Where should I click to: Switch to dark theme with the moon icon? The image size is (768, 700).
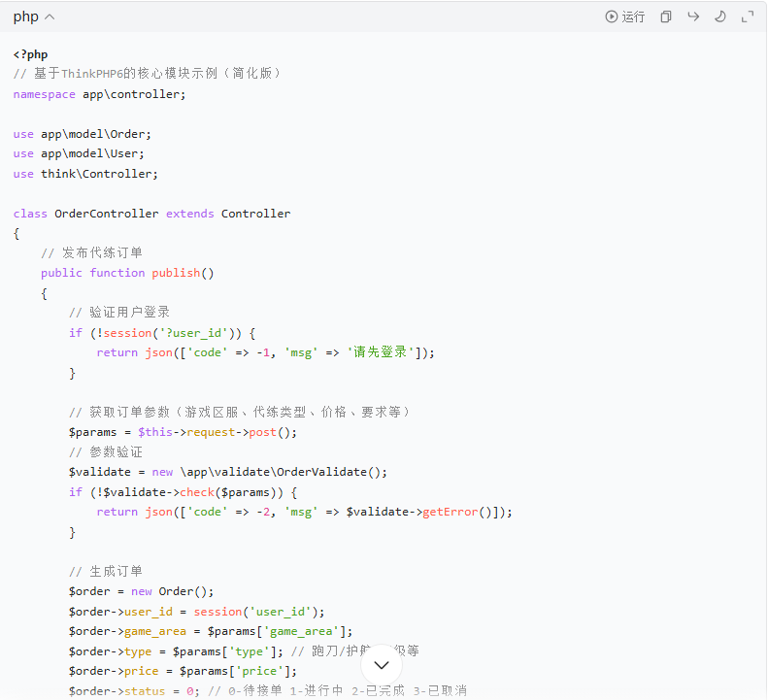pyautogui.click(x=720, y=17)
